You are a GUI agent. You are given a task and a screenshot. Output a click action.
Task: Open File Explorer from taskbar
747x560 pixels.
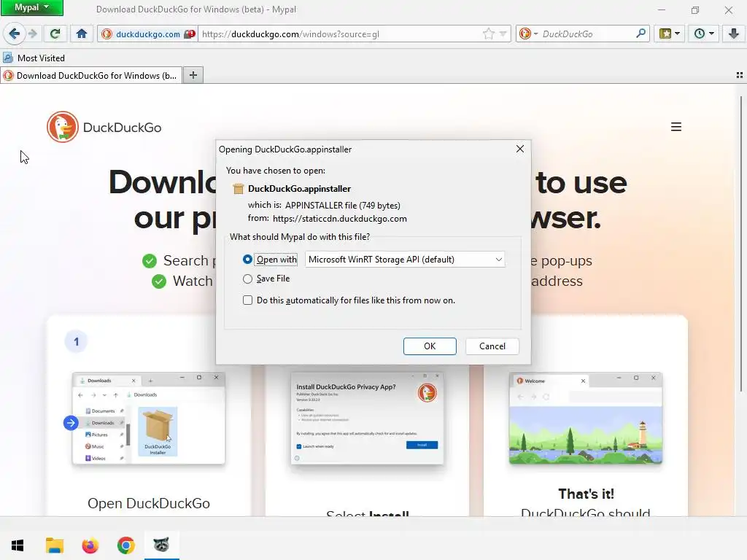(54, 545)
